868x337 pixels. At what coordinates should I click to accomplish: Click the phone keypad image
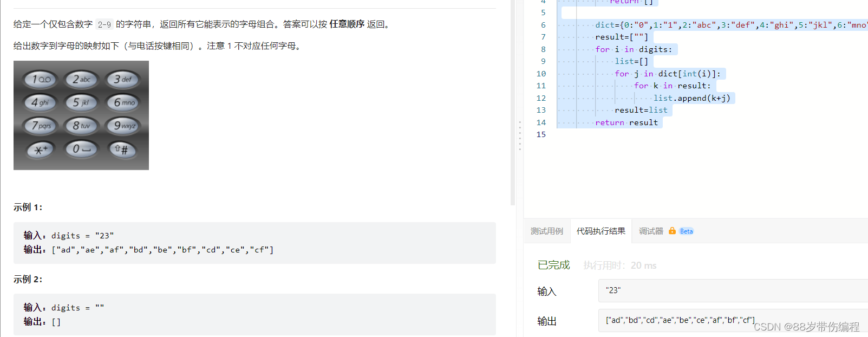pyautogui.click(x=81, y=115)
